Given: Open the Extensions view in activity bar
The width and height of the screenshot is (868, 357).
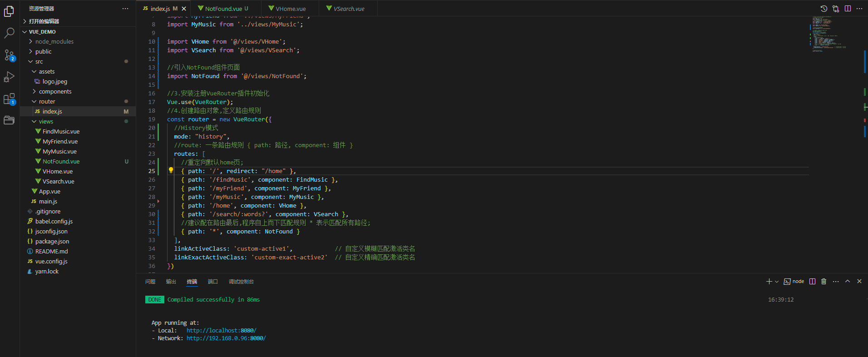Looking at the screenshot, I should tap(9, 99).
